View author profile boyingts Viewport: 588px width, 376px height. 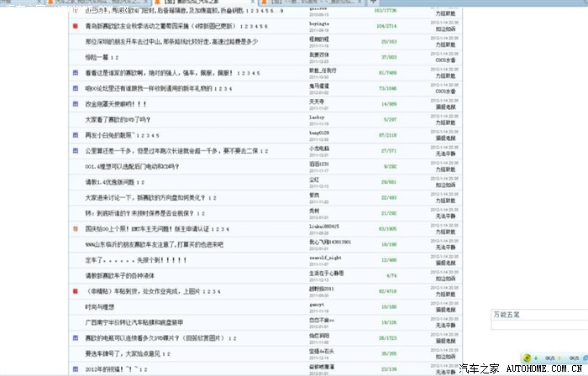point(319,24)
